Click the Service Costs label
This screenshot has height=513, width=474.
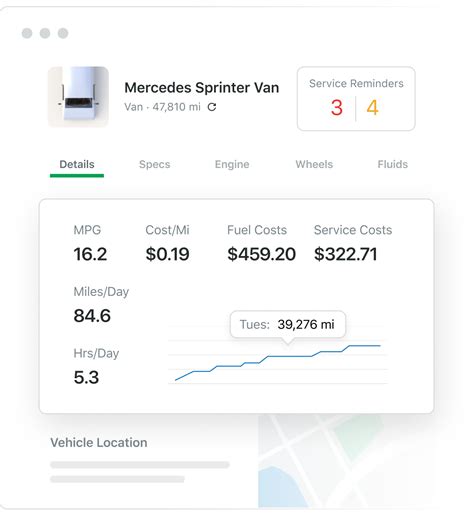pyautogui.click(x=353, y=230)
